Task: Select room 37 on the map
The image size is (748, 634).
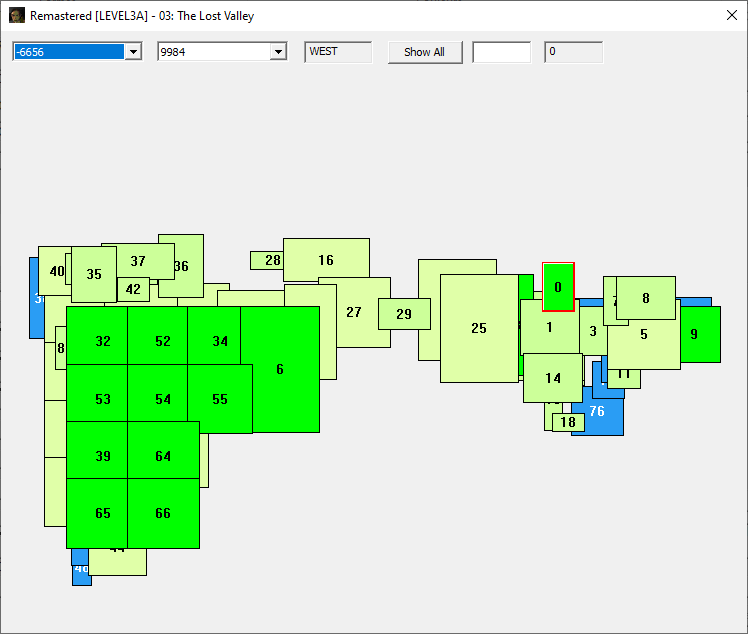Action: pos(138,261)
